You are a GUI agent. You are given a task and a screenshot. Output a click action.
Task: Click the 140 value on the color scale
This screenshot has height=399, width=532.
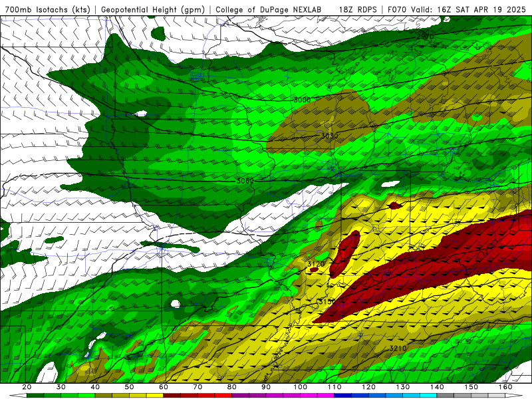coord(437,387)
